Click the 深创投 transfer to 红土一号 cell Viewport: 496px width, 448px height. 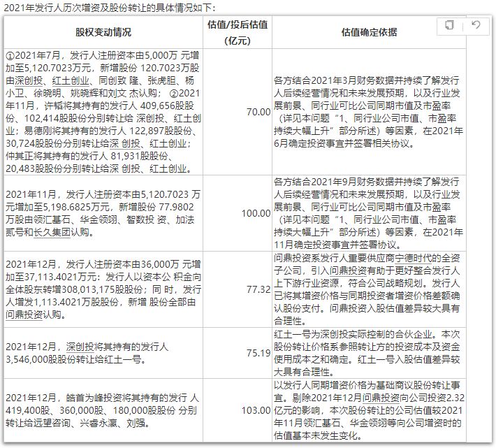[103, 353]
